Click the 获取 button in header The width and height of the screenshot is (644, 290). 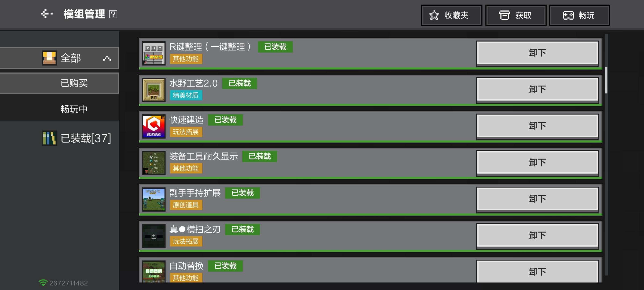[x=516, y=15]
